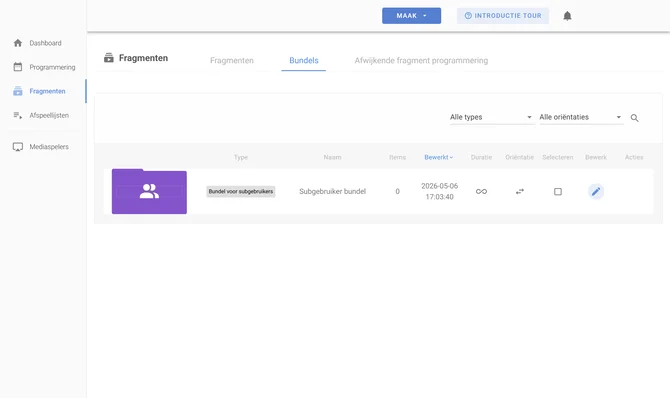Open Programmering in sidebar
The image size is (670, 398).
52,67
